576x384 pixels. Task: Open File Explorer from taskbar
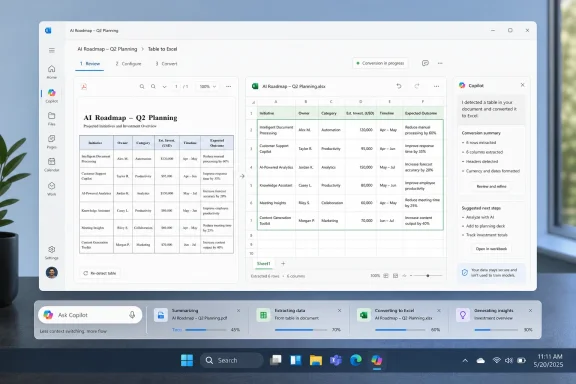point(316,360)
